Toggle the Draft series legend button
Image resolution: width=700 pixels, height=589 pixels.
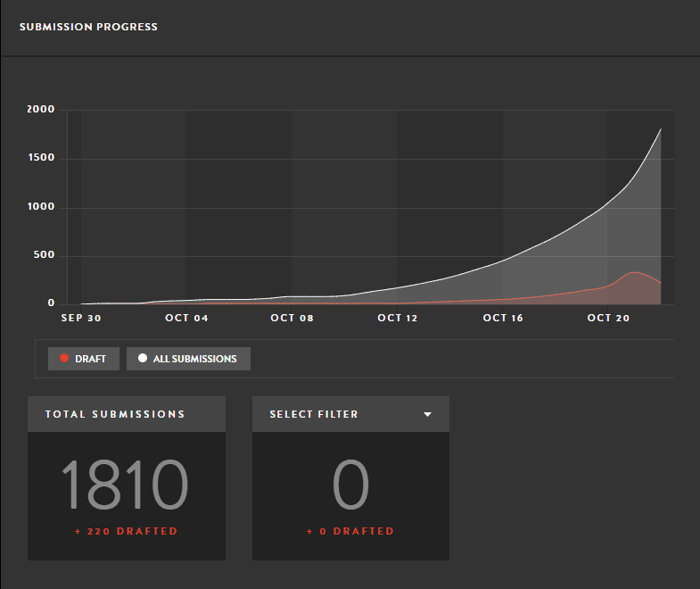(83, 359)
